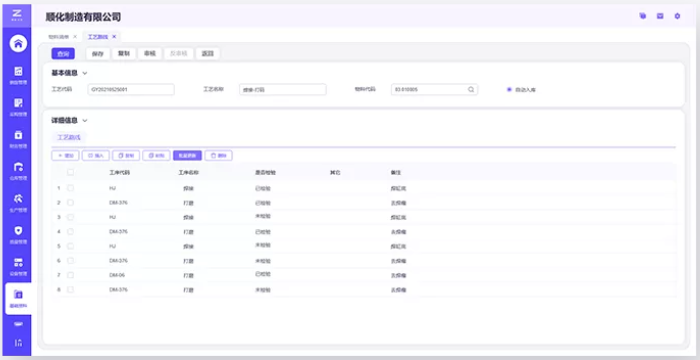Click the magnifier in the 03.010005 field
Viewport: 700px width, 360px height.
[471, 89]
